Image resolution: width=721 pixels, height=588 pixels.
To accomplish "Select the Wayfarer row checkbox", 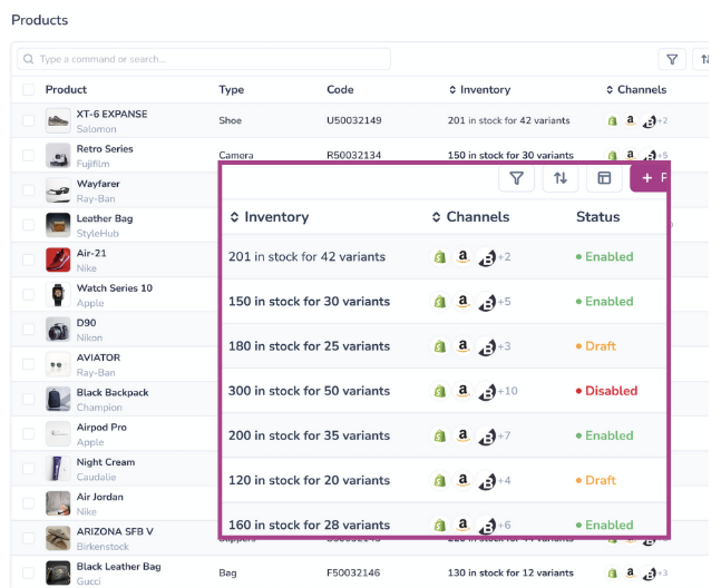I will (x=28, y=190).
